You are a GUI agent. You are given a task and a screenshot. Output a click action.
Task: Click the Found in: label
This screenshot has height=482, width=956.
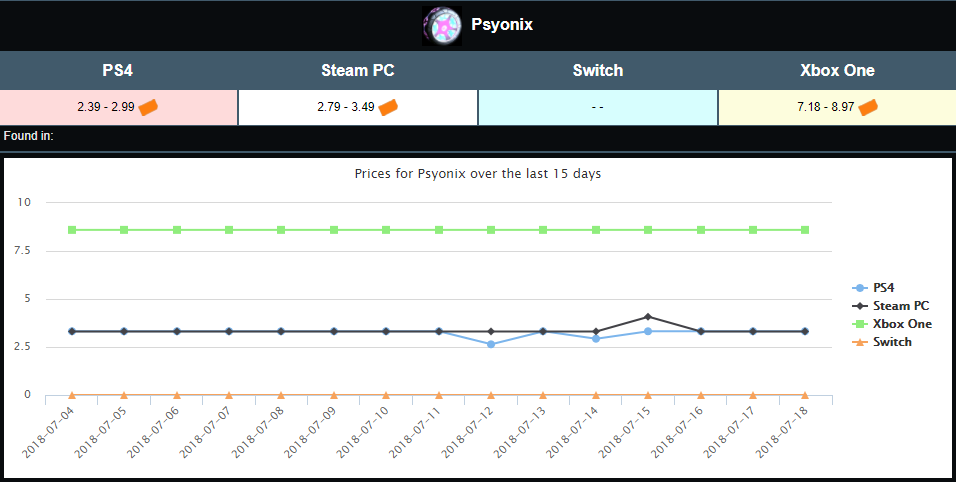29,136
